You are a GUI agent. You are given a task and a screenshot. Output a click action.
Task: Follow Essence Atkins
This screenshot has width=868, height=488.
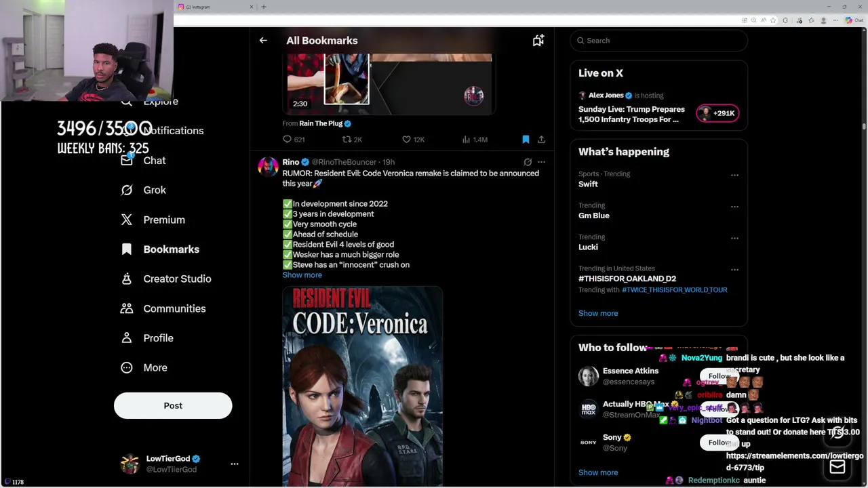pyautogui.click(x=719, y=376)
